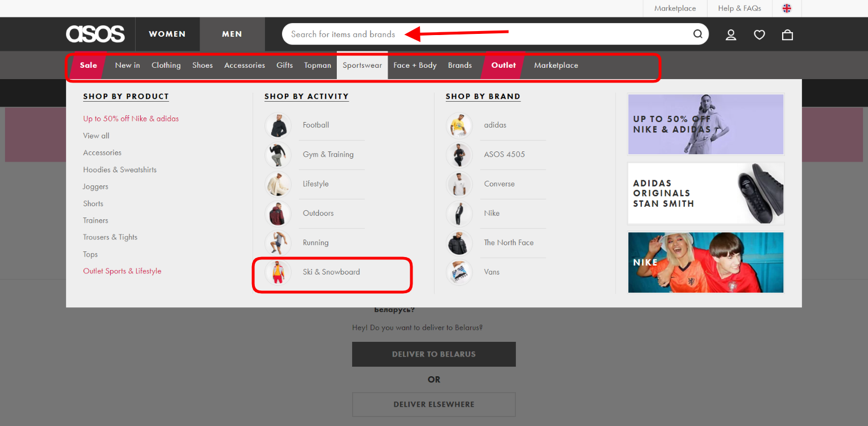
Task: Open the Joggers link
Action: pyautogui.click(x=96, y=186)
